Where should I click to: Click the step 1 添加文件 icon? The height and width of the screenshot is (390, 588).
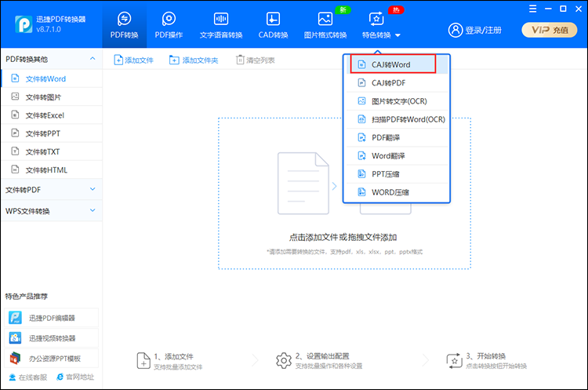tap(143, 361)
